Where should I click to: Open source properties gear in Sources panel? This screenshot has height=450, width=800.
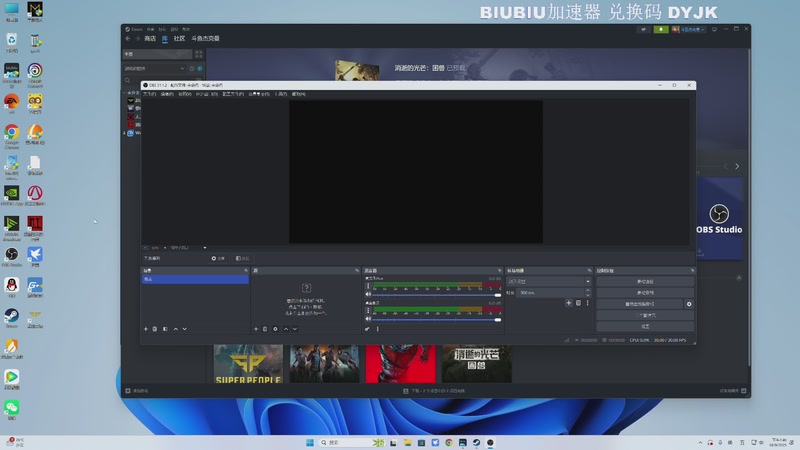click(x=276, y=329)
